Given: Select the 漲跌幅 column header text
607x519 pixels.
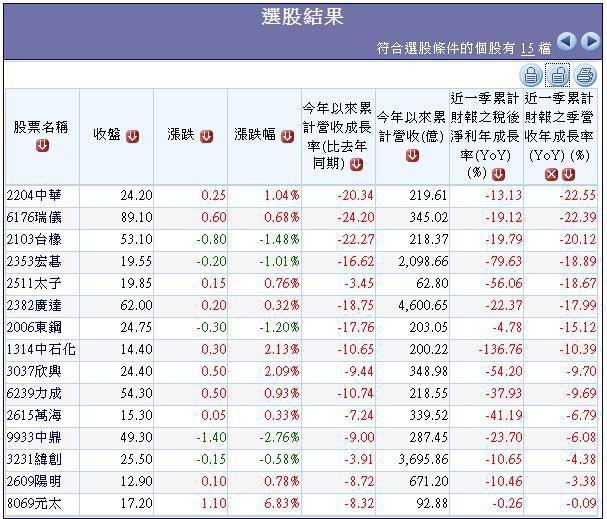Looking at the screenshot, I should tap(255, 135).
